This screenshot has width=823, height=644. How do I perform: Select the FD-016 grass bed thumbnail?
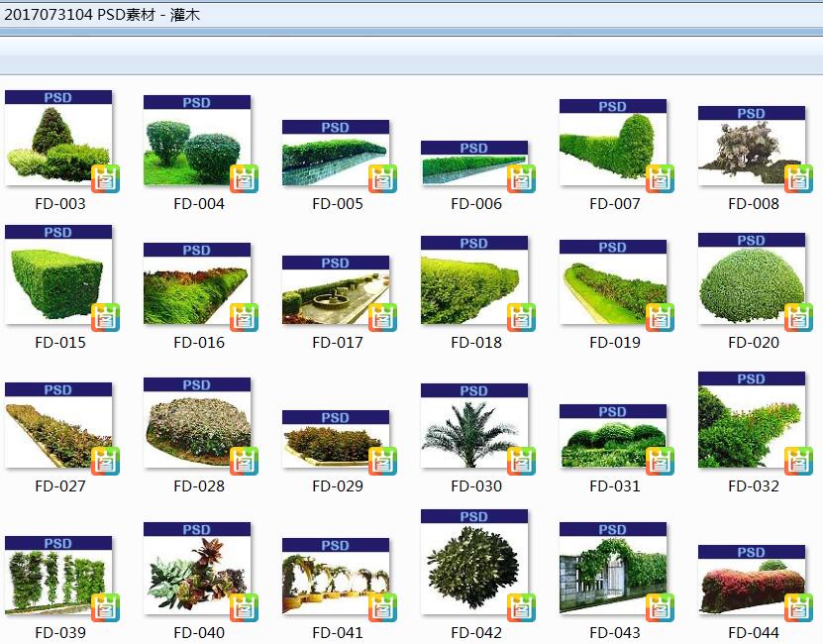[197, 283]
